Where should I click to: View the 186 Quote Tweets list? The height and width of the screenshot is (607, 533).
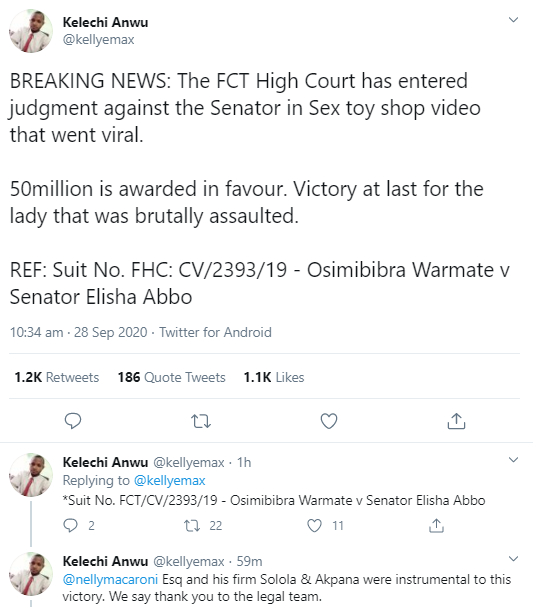pos(171,377)
